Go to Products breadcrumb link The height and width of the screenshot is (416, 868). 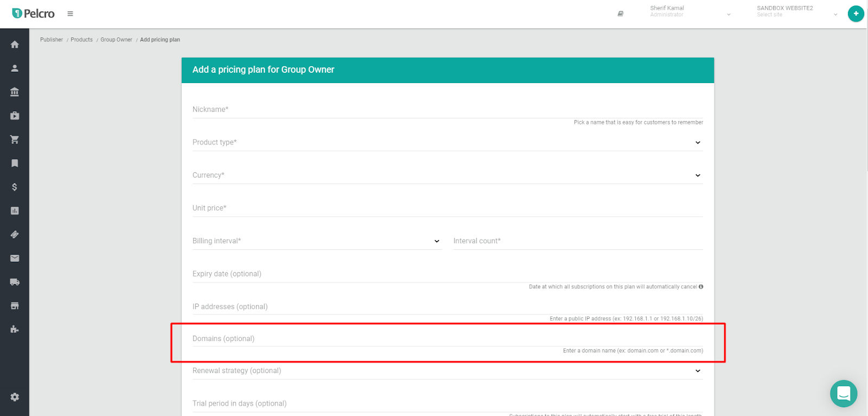pos(81,40)
